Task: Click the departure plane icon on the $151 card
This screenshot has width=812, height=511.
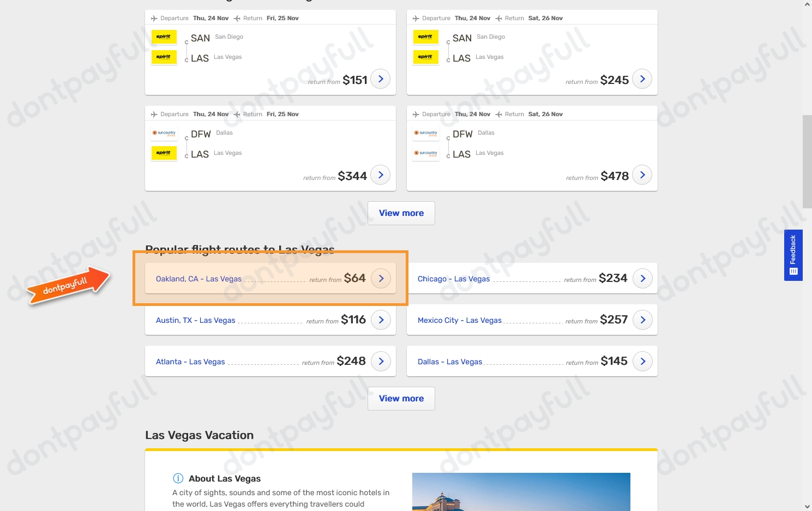Action: 154,18
